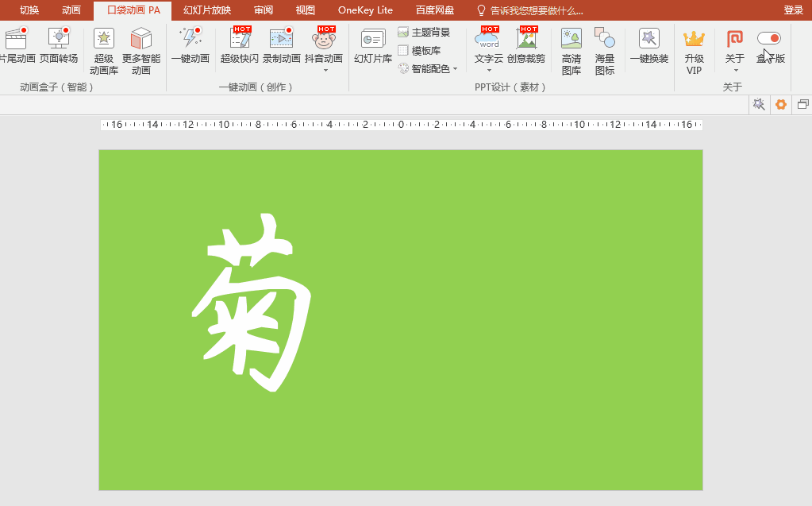
Task: Switch to the 视图 ribbon tab
Action: (x=304, y=10)
